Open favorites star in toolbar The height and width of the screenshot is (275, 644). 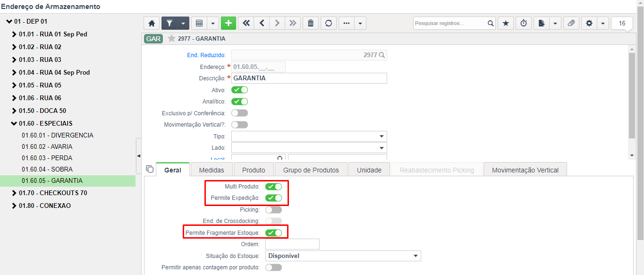click(x=506, y=23)
